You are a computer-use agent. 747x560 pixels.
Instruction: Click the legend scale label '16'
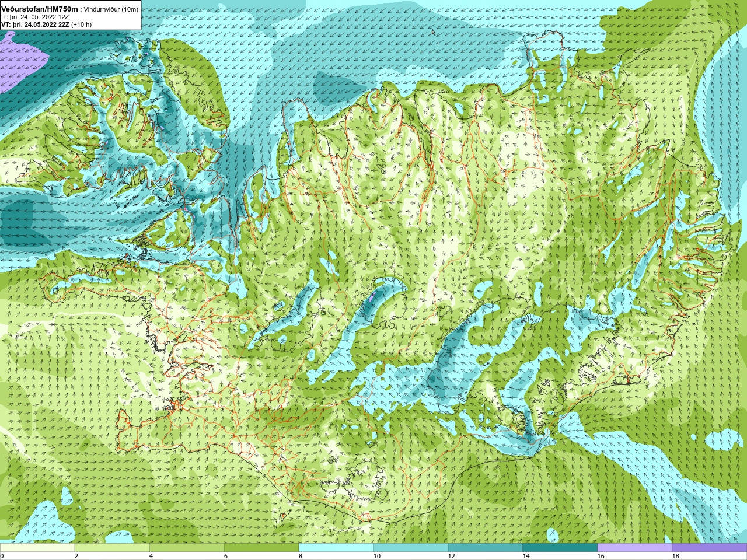(x=601, y=556)
